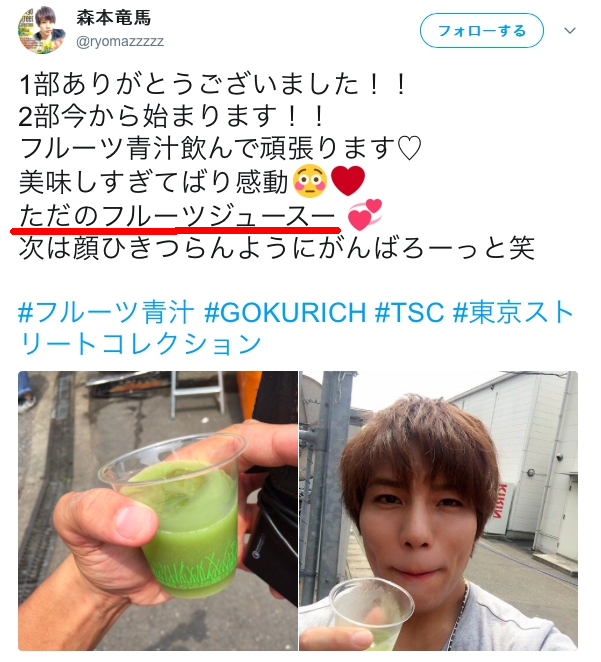Click the red heart emoji
Viewport: 601px width, 662px height.
(x=348, y=181)
